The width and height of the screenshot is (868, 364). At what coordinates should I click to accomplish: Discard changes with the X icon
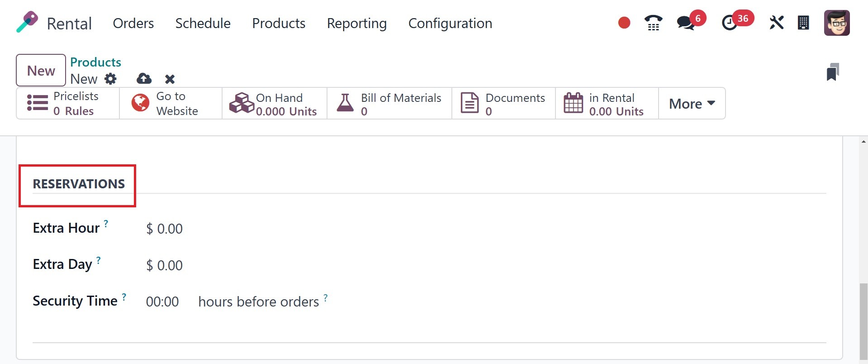(170, 79)
